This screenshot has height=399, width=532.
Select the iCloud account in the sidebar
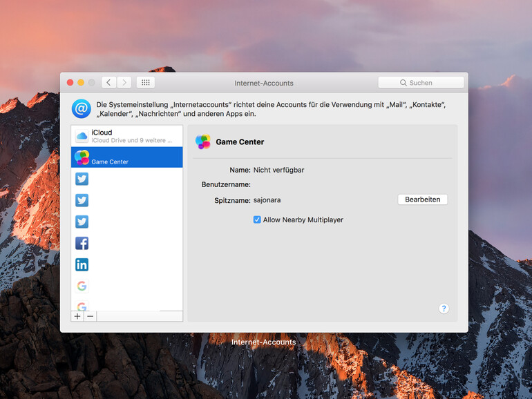126,136
